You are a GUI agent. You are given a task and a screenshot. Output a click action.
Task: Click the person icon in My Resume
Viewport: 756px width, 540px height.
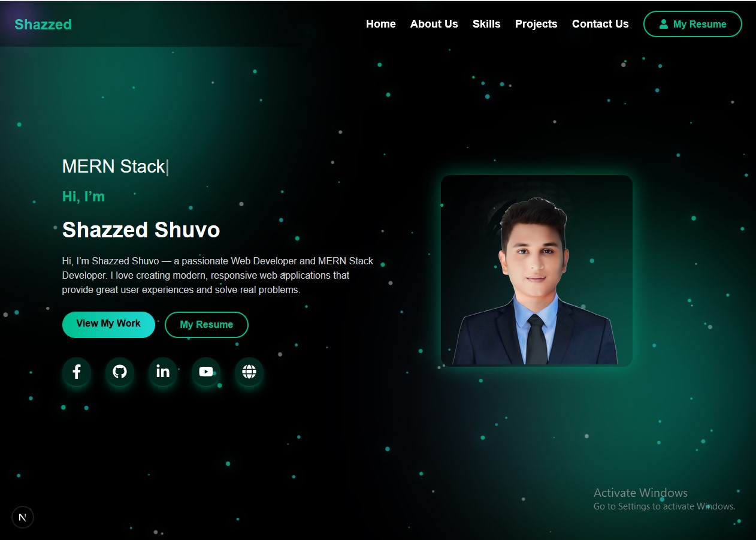pos(664,24)
